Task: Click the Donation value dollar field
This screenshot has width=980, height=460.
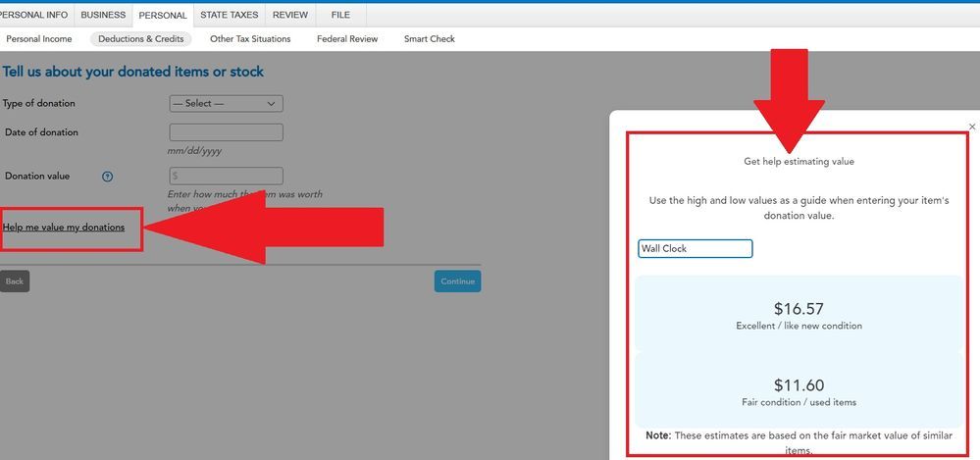Action: pos(226,177)
